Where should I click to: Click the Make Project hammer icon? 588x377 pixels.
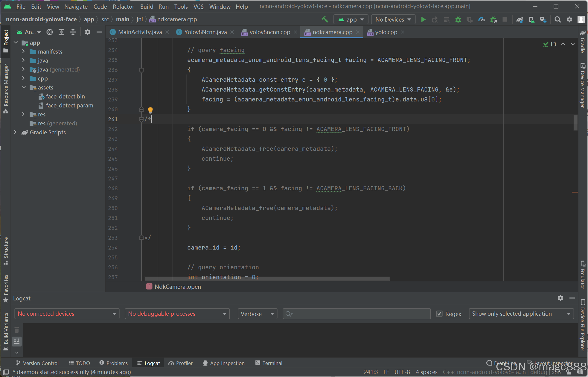325,19
